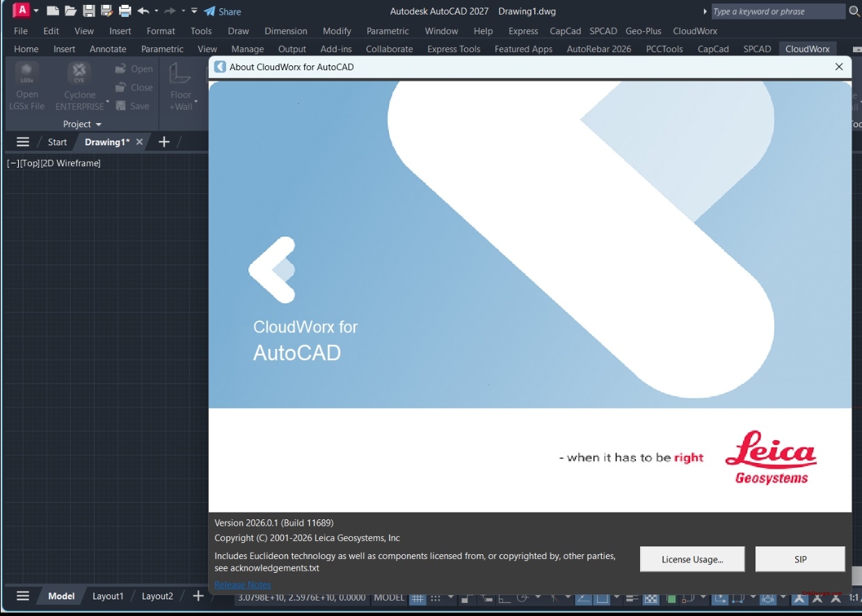Add a new drawing tab with plus

(x=163, y=142)
